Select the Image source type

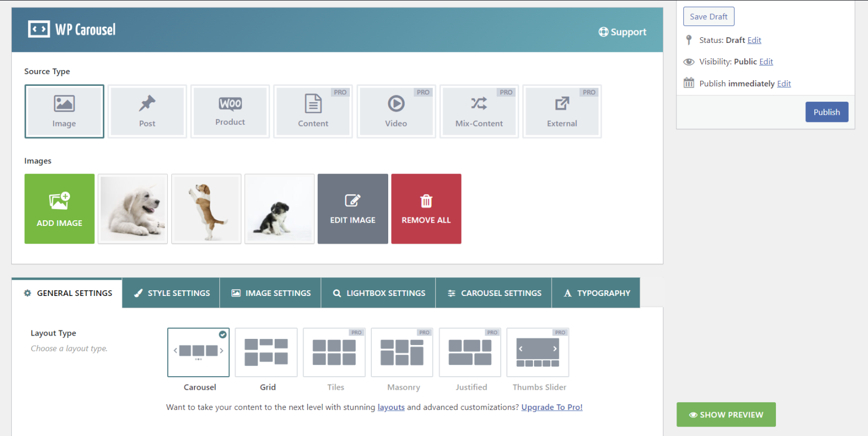coord(64,111)
